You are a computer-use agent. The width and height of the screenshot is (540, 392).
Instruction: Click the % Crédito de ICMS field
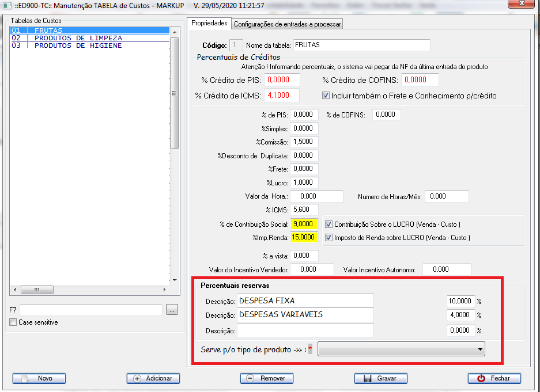[282, 96]
